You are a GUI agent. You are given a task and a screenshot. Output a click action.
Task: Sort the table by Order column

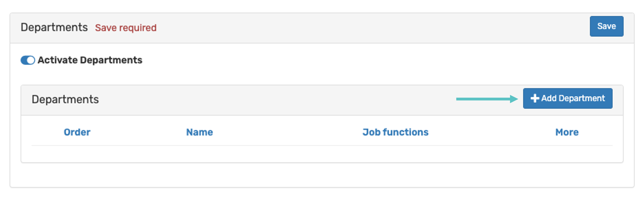coord(77,132)
